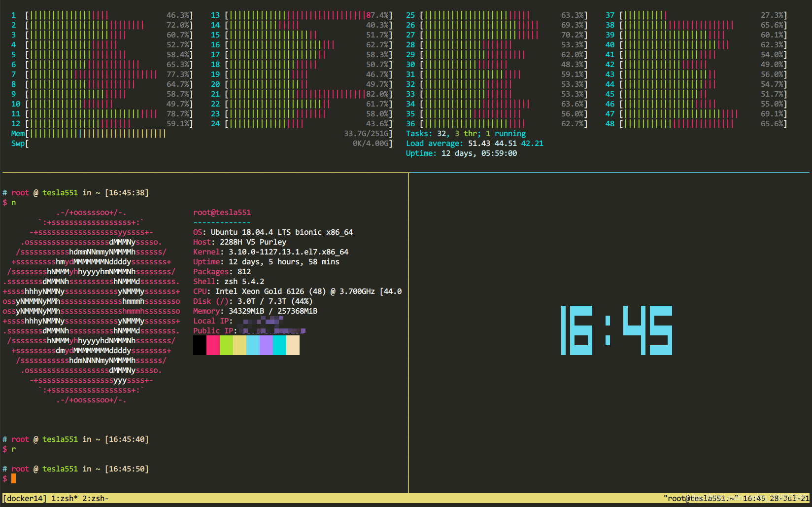Click the Public IP line
The image size is (812, 507).
coord(249,331)
